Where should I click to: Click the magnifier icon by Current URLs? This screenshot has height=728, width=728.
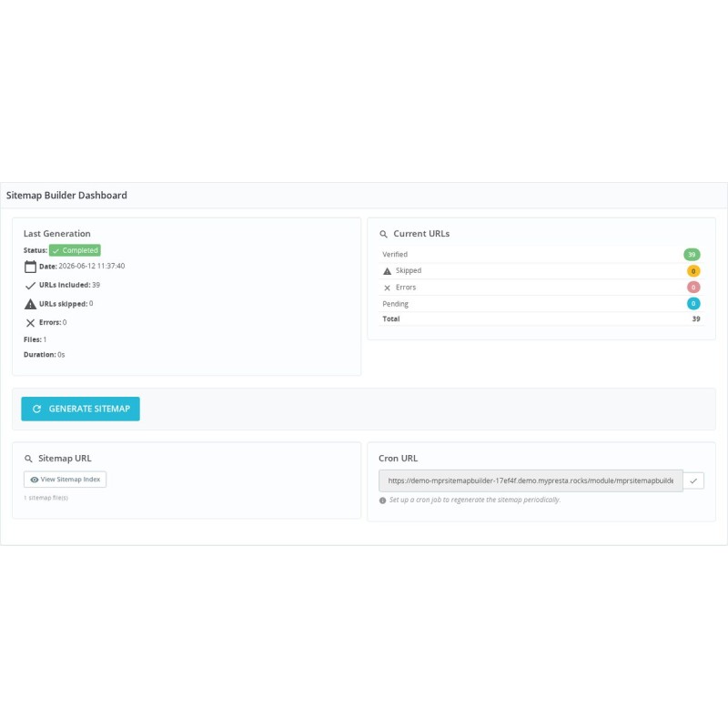point(383,234)
